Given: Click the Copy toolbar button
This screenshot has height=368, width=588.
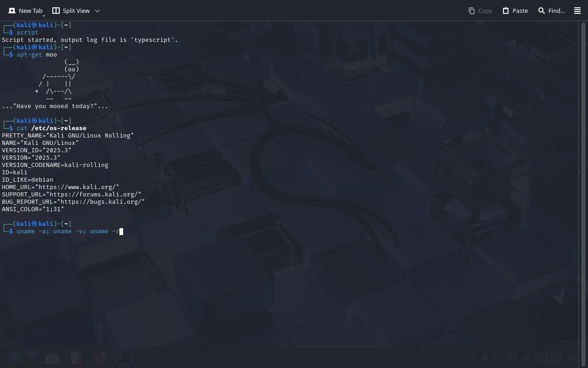Looking at the screenshot, I should pyautogui.click(x=480, y=11).
